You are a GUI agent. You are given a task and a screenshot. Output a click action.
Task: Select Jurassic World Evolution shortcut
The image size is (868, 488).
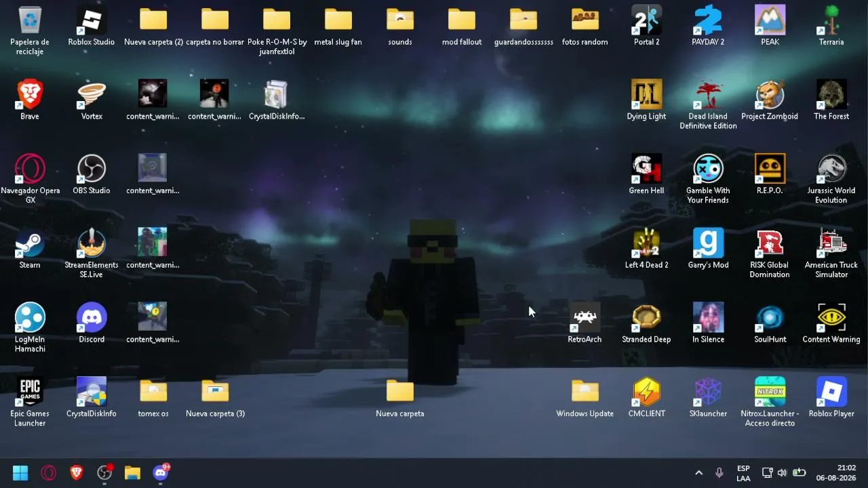[x=831, y=180]
